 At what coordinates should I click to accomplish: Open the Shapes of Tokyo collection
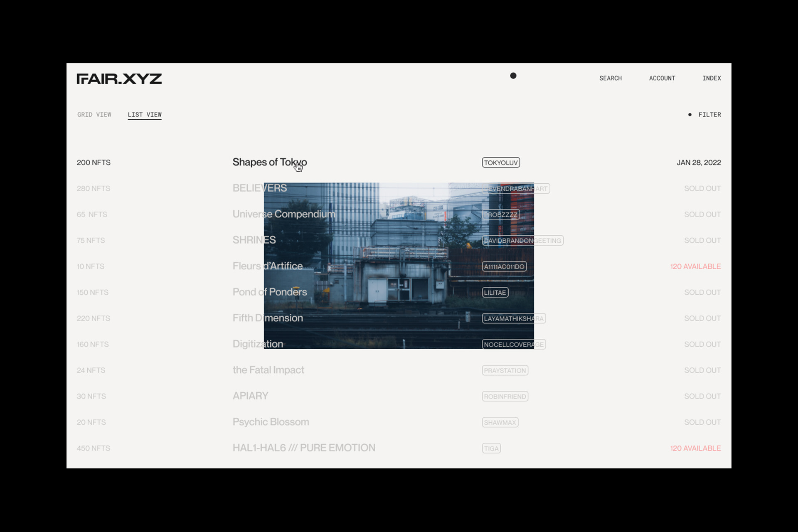coord(270,162)
